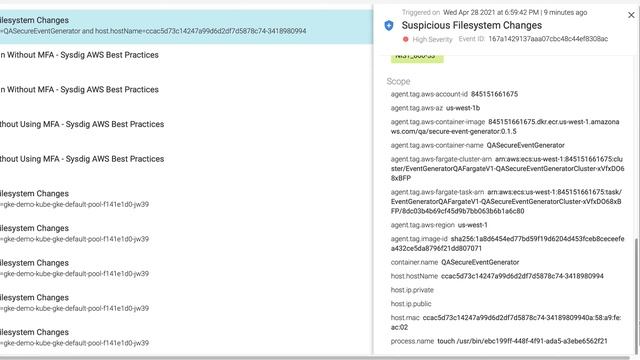The height and width of the screenshot is (360, 640).
Task: Click the event ID 167a1429137aaa07cbc48c44ef8308ac
Action: pos(548,39)
